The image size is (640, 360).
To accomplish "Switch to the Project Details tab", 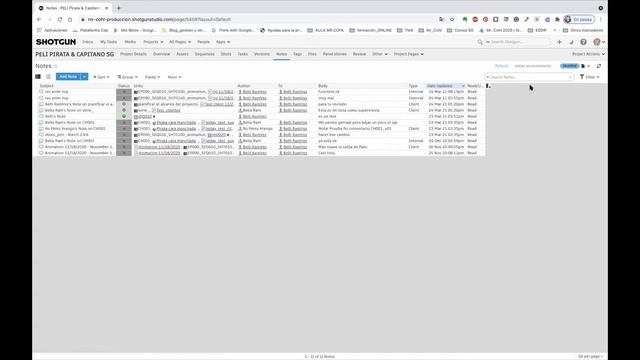I will [x=133, y=54].
